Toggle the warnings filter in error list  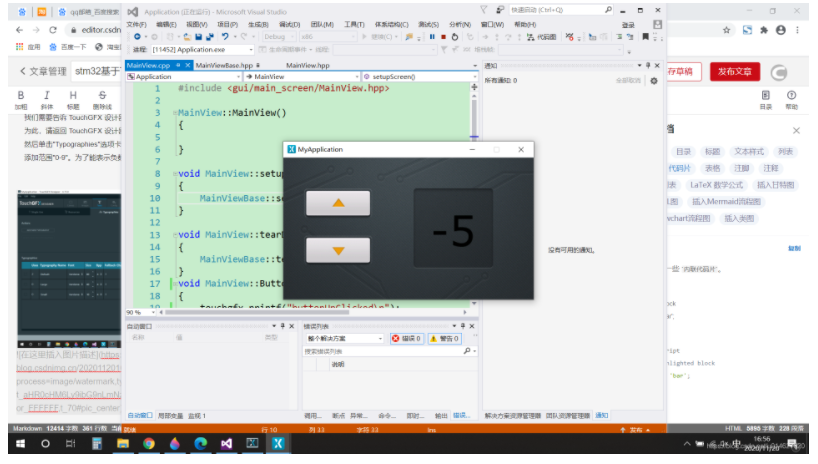click(444, 339)
